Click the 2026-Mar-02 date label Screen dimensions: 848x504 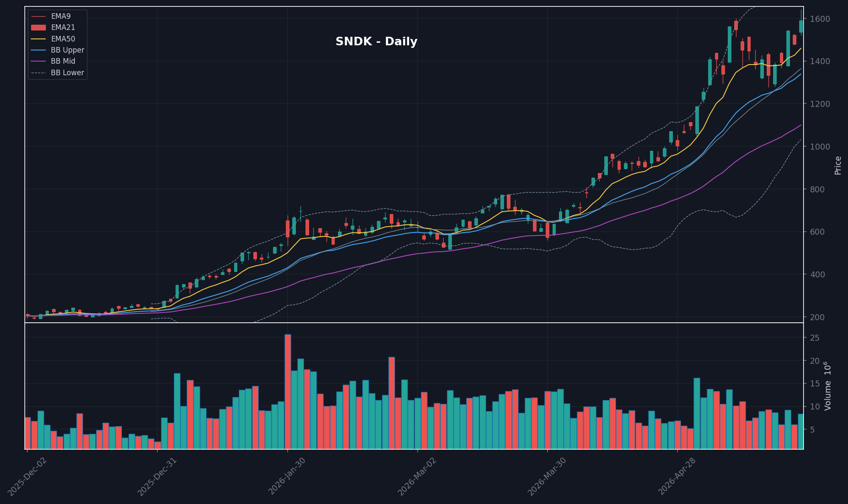coord(417,476)
